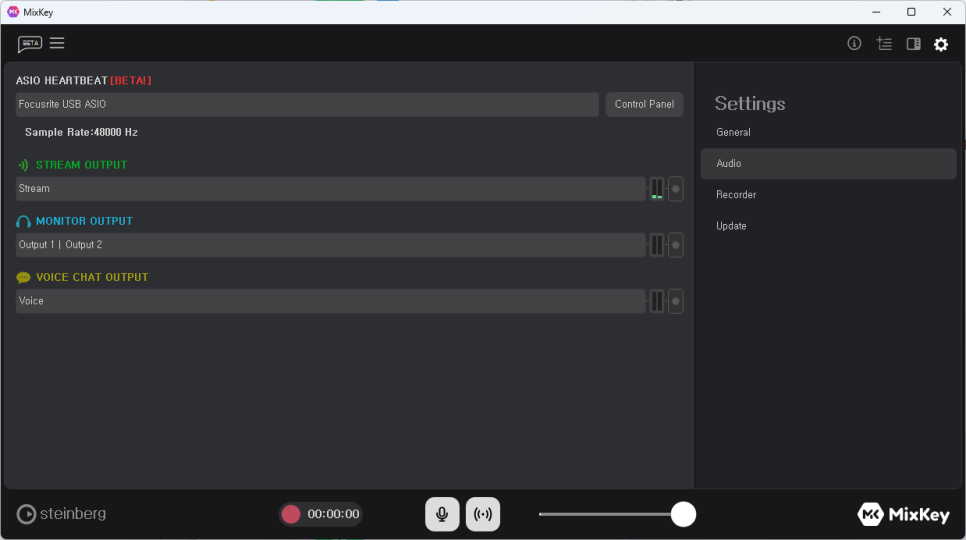Select the Update settings tab
Viewport: 966px width, 540px height.
click(829, 226)
